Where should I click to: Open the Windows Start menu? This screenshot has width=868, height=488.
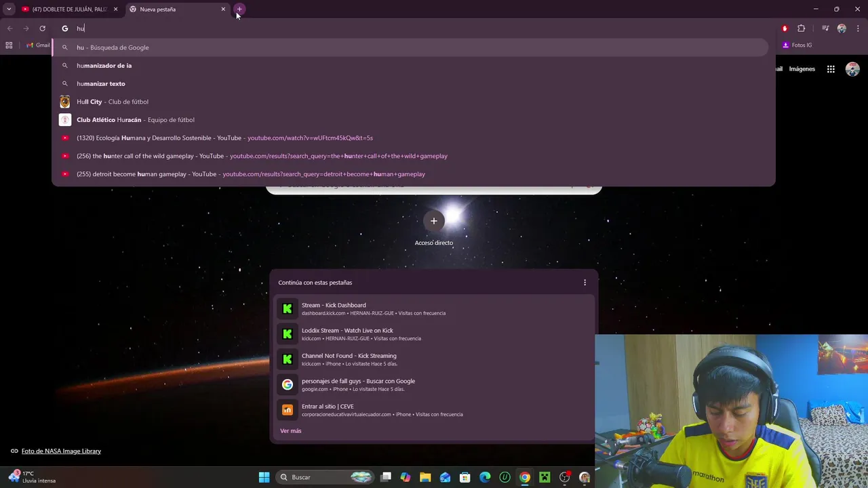point(264,477)
